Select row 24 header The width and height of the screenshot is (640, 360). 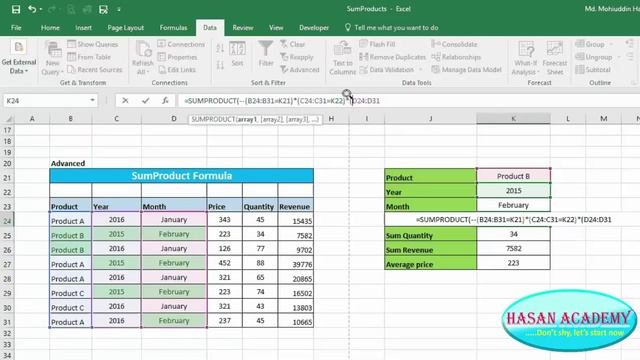pyautogui.click(x=7, y=221)
